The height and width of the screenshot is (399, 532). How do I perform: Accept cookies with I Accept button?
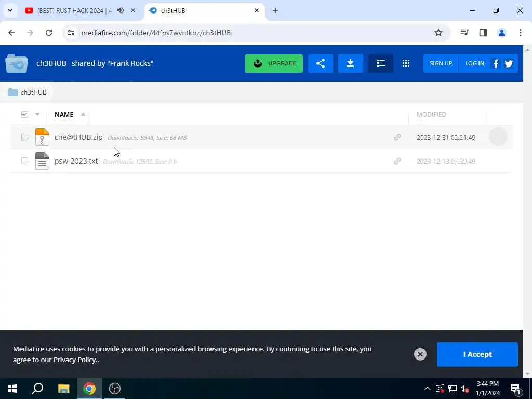(x=477, y=354)
